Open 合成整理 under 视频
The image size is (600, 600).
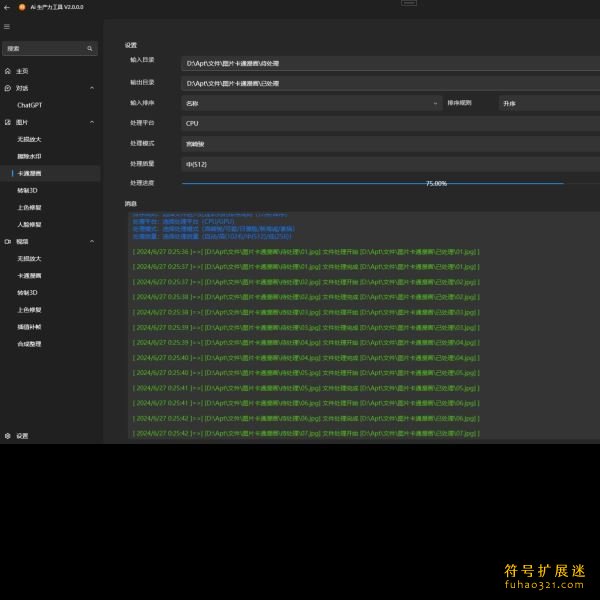click(x=30, y=344)
